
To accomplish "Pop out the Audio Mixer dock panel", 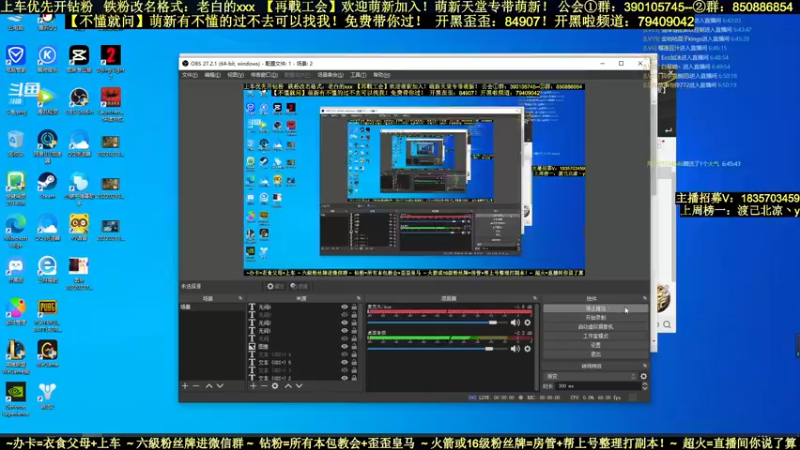I will [x=535, y=298].
